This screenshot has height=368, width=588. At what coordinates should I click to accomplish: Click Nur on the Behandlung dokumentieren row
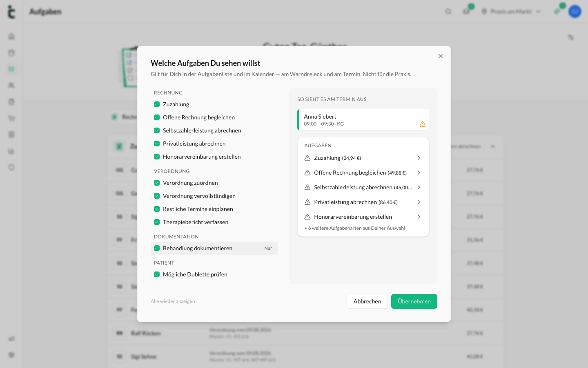point(268,248)
